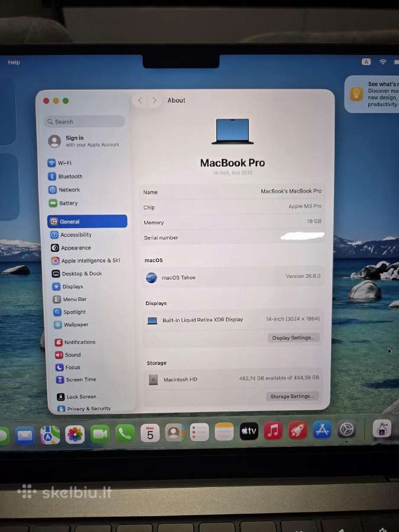Open the Help menu
Viewport: 399px width, 532px height.
(x=14, y=63)
